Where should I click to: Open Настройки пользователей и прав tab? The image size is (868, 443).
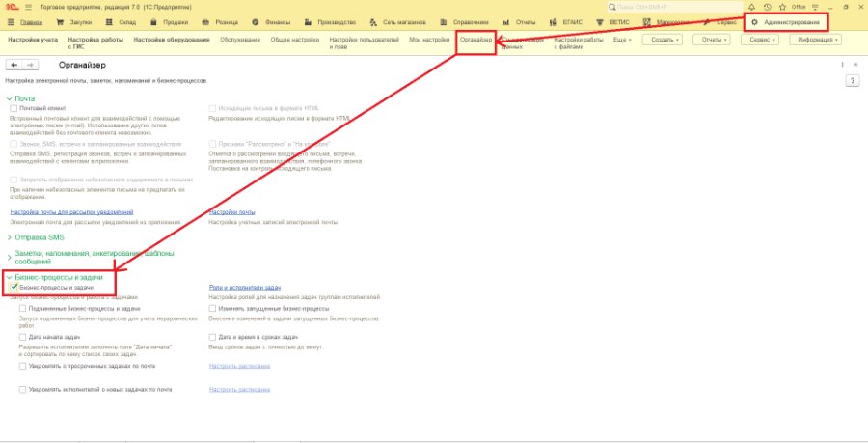[x=365, y=43]
